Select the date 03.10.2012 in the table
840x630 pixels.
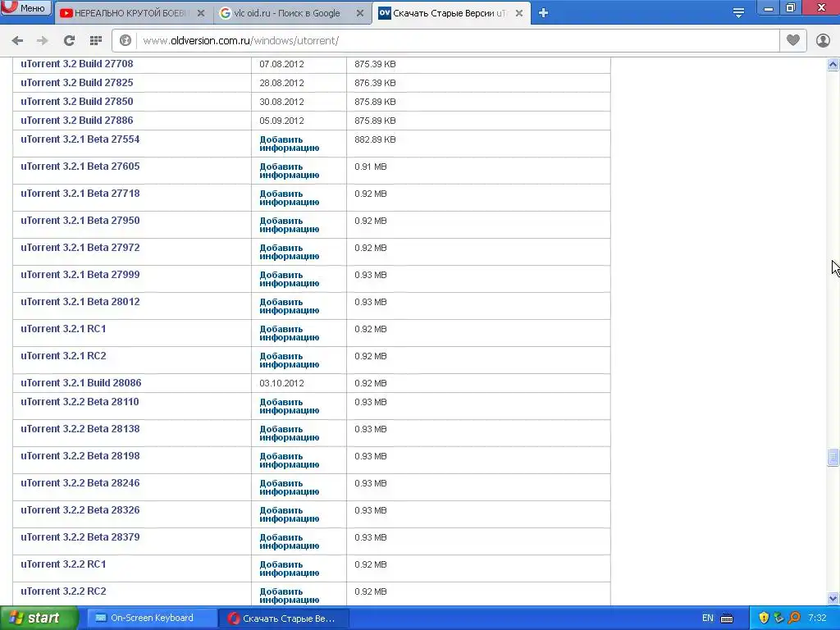282,383
